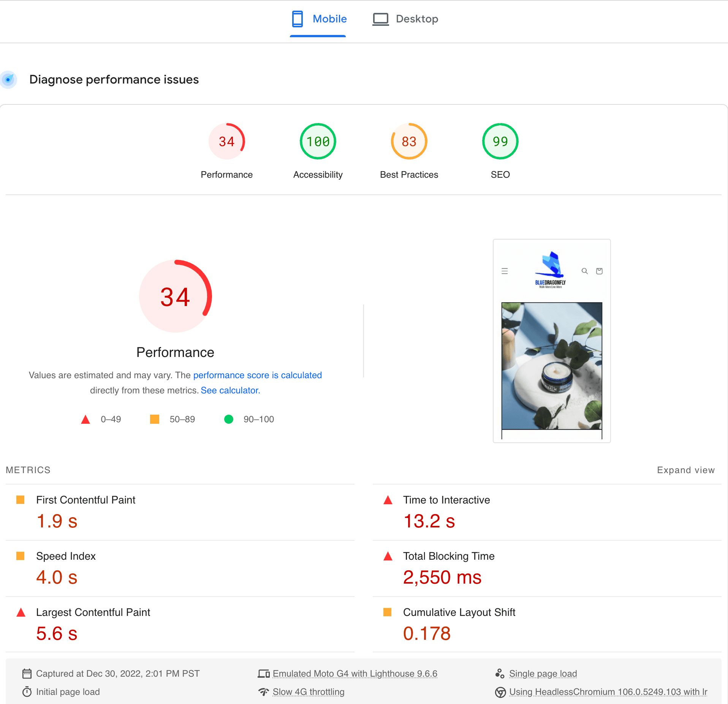Viewport: 728px width, 704px height.
Task: Click the mobile phone icon beside Mobile tab
Action: coord(297,19)
